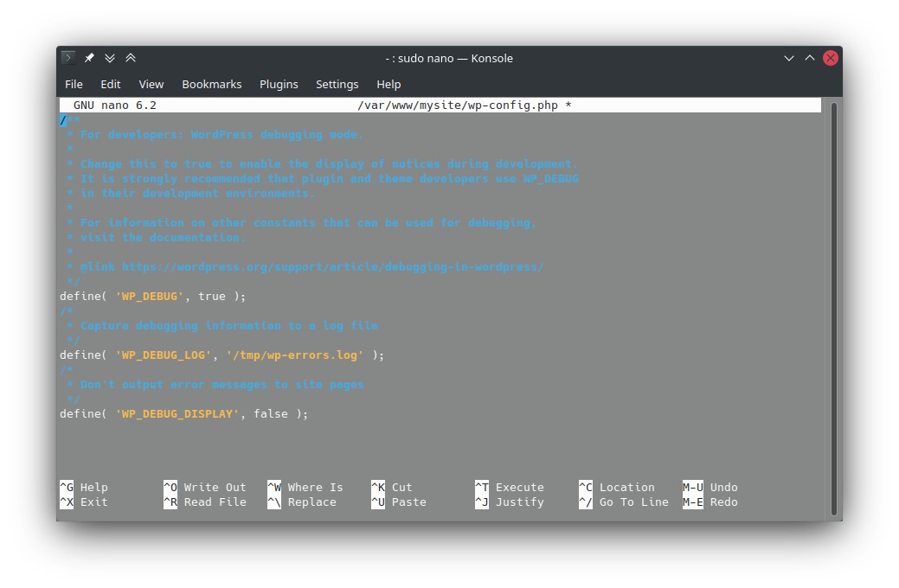Click the 'WP_DEBUG_DISPLAY' string

pos(177,414)
